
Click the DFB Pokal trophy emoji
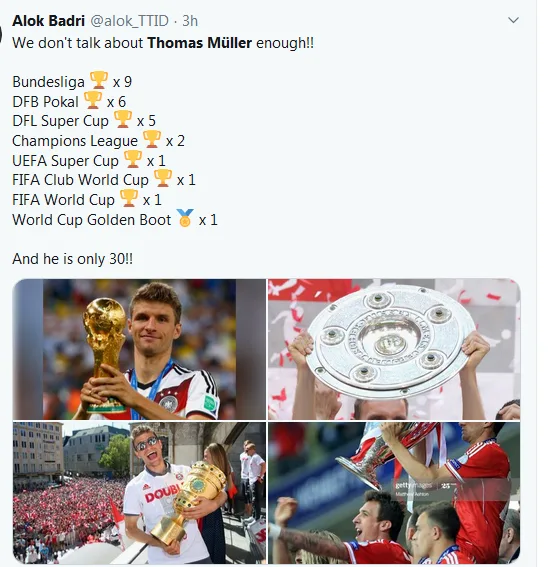[93, 100]
